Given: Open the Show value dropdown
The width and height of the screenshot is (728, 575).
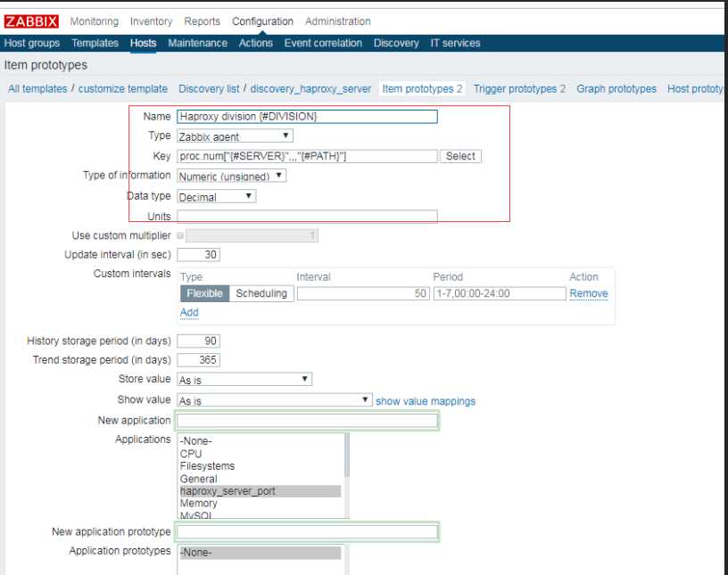Looking at the screenshot, I should point(275,399).
